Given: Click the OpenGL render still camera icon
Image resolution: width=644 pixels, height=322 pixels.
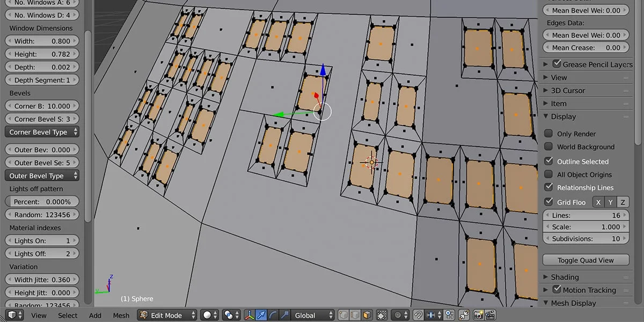Looking at the screenshot, I should pos(478,315).
